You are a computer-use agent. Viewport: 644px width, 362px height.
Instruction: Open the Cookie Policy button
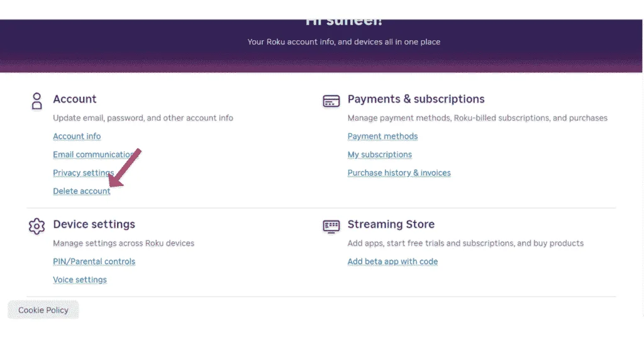click(x=43, y=310)
